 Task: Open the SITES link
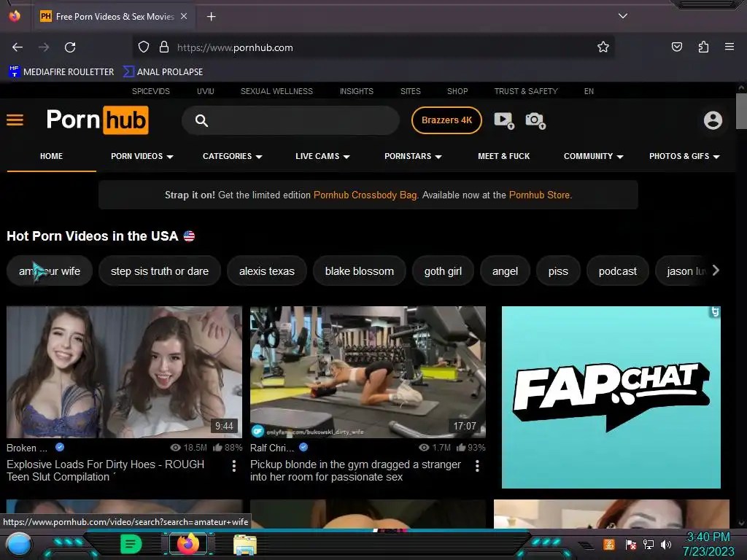[x=410, y=91]
